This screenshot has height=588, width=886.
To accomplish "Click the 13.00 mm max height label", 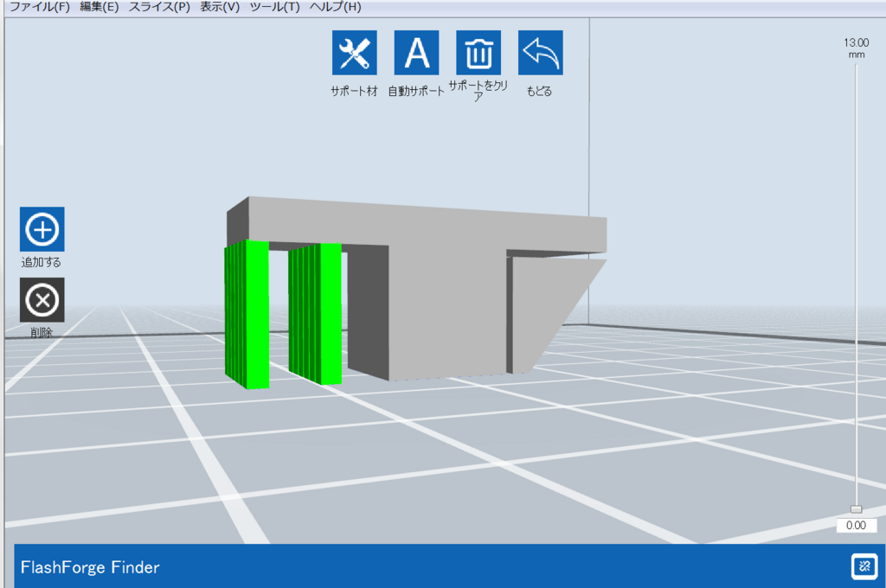I will (x=856, y=48).
